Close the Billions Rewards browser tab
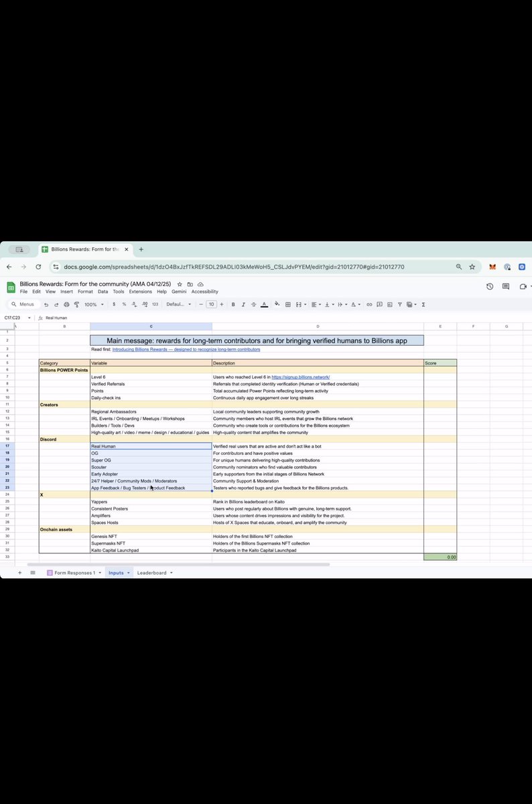 click(x=127, y=249)
